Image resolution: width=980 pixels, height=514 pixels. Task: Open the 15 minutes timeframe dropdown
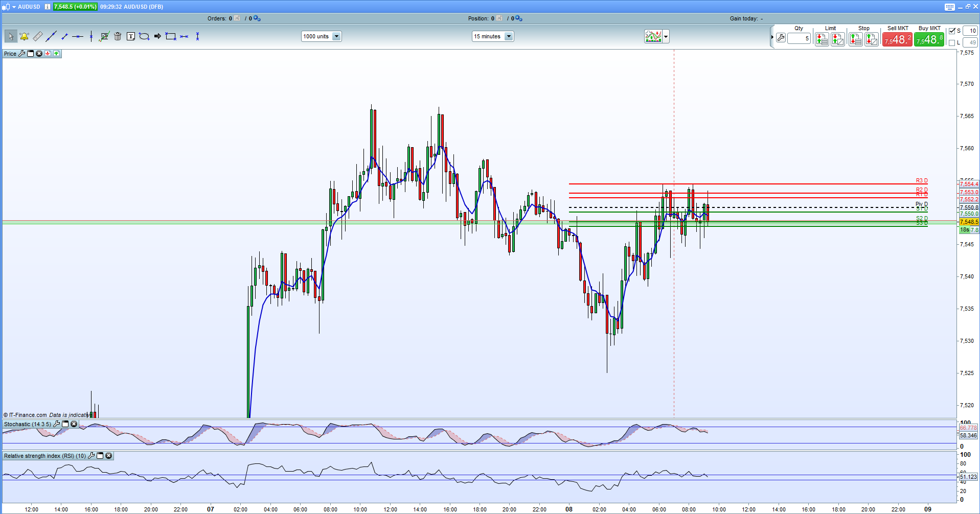492,36
